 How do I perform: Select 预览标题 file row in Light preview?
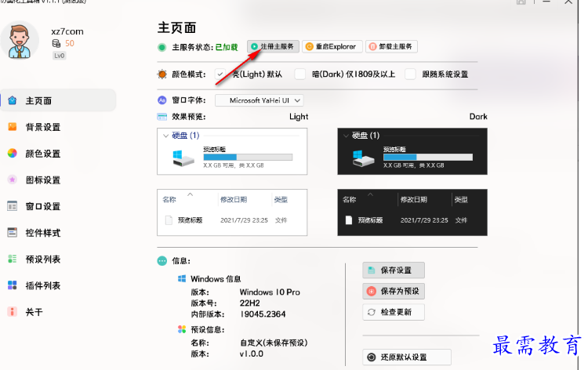coord(232,220)
